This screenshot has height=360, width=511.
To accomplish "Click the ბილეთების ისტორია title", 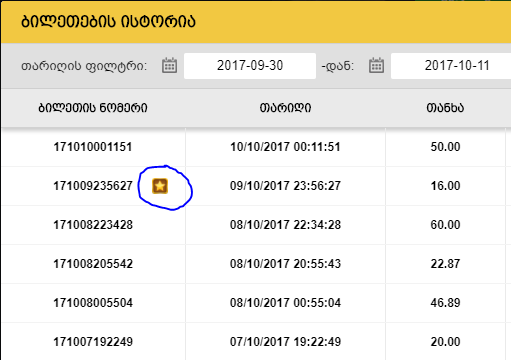I will click(x=108, y=22).
